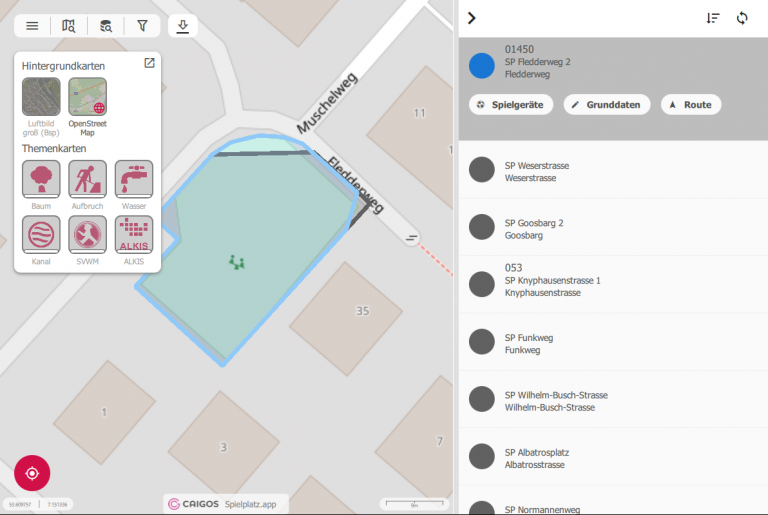Open the hamburger main menu

[x=32, y=26]
